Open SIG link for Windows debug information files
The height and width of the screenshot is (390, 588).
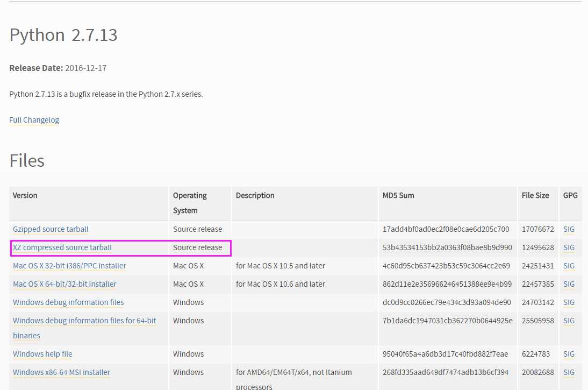coord(569,302)
